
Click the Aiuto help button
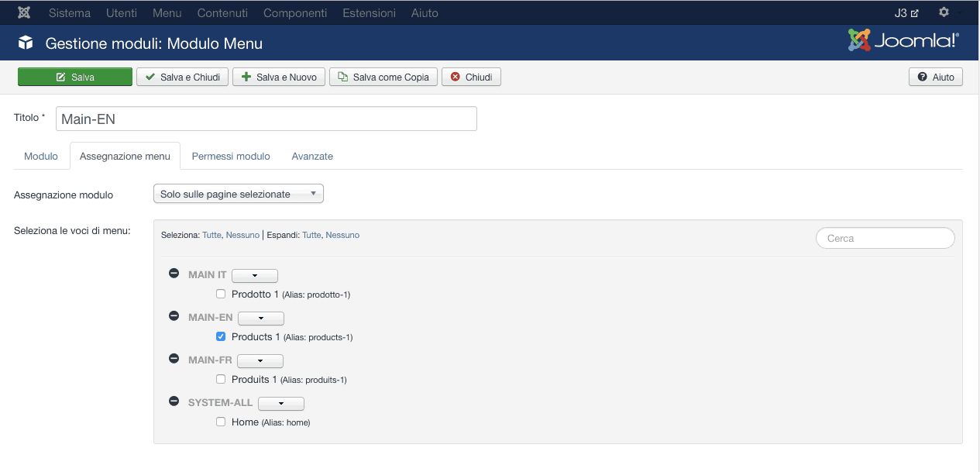tap(936, 77)
